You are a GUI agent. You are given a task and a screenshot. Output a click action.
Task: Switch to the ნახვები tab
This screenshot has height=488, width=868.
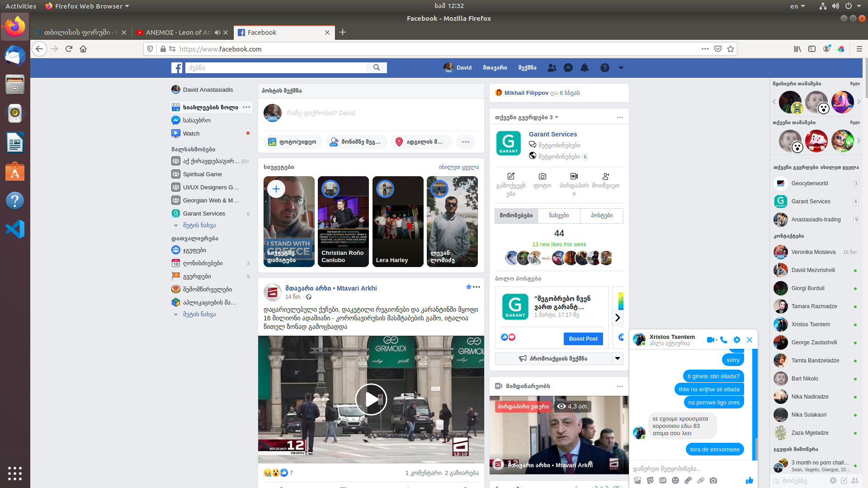559,216
